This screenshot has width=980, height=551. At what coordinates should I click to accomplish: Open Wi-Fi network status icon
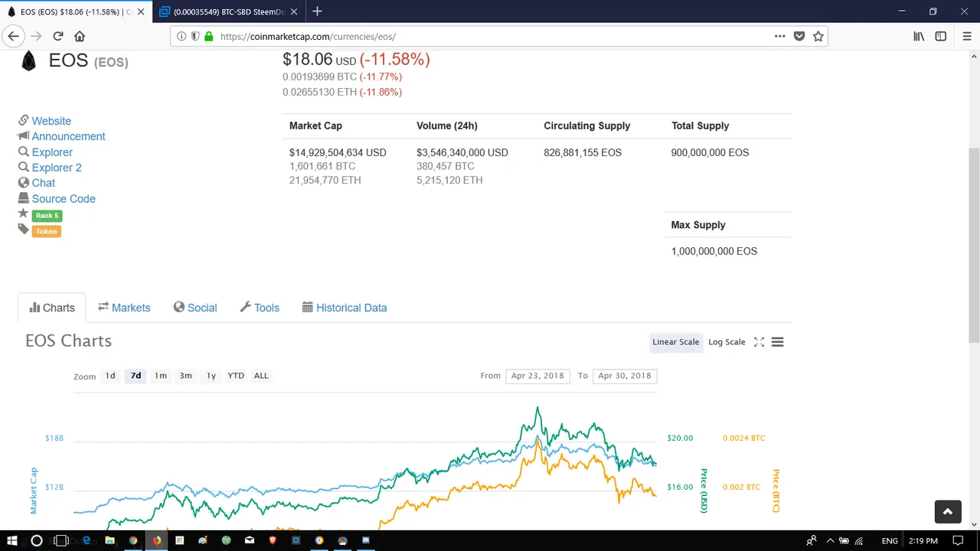coord(859,540)
